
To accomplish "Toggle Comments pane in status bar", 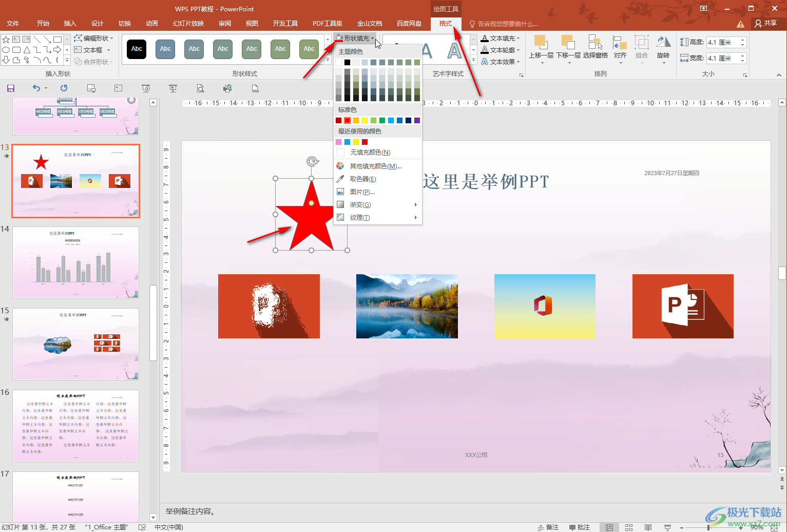I will [580, 527].
